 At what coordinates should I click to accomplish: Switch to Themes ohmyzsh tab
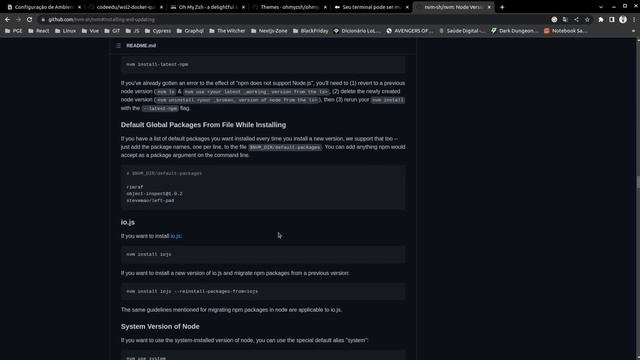pyautogui.click(x=290, y=7)
